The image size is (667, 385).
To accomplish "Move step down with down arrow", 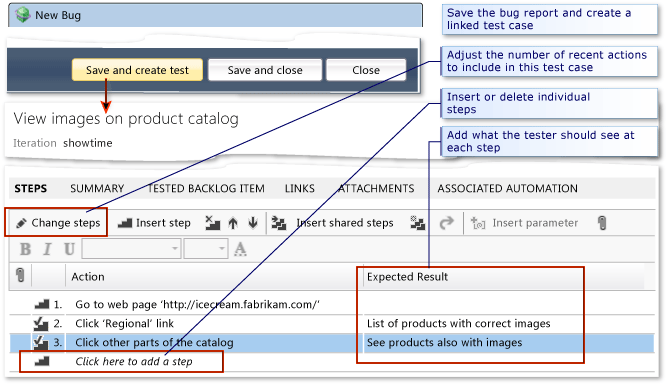I will 253,222.
